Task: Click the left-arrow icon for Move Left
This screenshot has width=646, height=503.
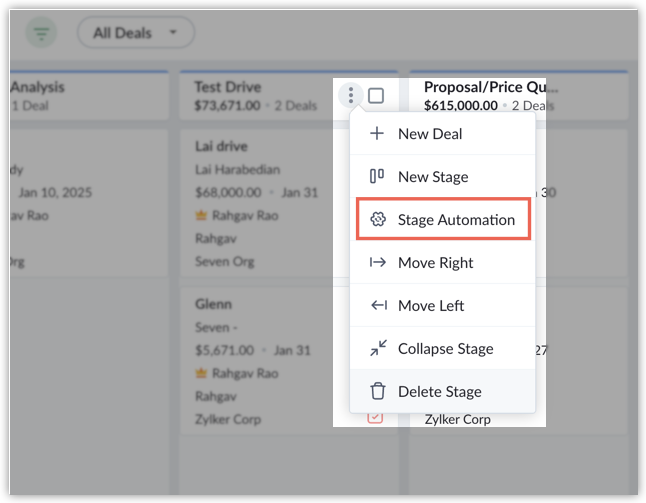Action: click(379, 305)
